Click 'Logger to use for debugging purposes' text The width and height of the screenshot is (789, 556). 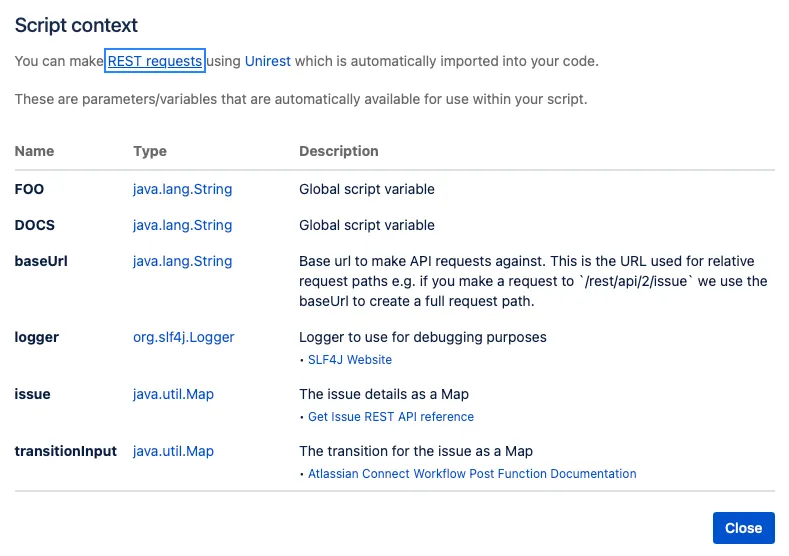423,337
